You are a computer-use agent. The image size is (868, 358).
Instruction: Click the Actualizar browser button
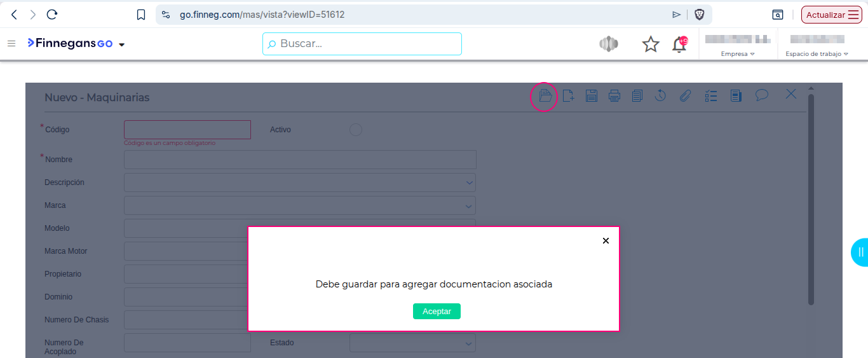coord(832,15)
